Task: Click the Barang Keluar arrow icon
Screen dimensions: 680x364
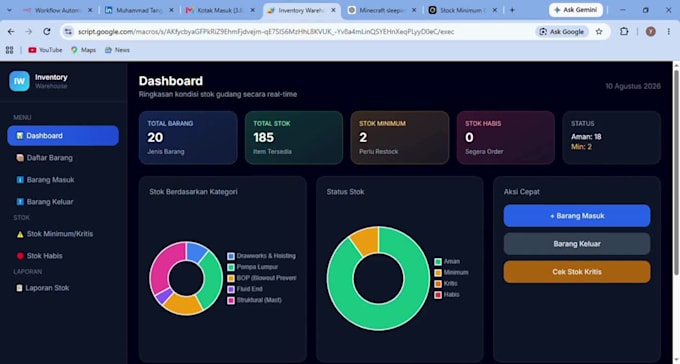Action: coord(20,202)
